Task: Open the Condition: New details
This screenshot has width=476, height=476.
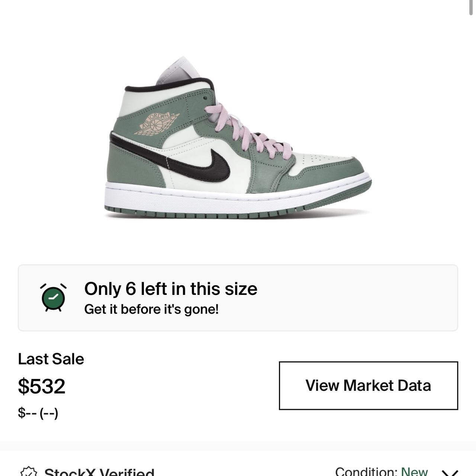Action: coord(381,472)
